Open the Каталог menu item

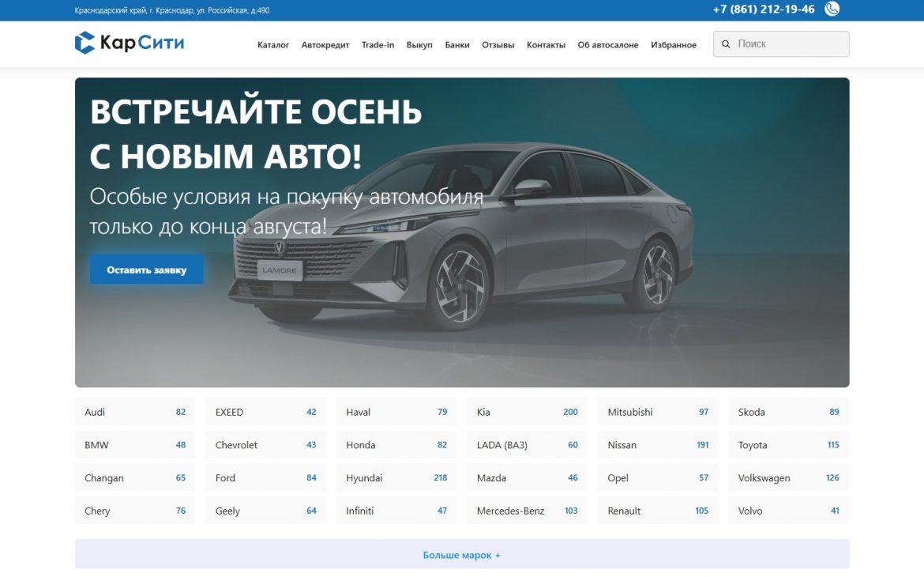click(x=272, y=45)
